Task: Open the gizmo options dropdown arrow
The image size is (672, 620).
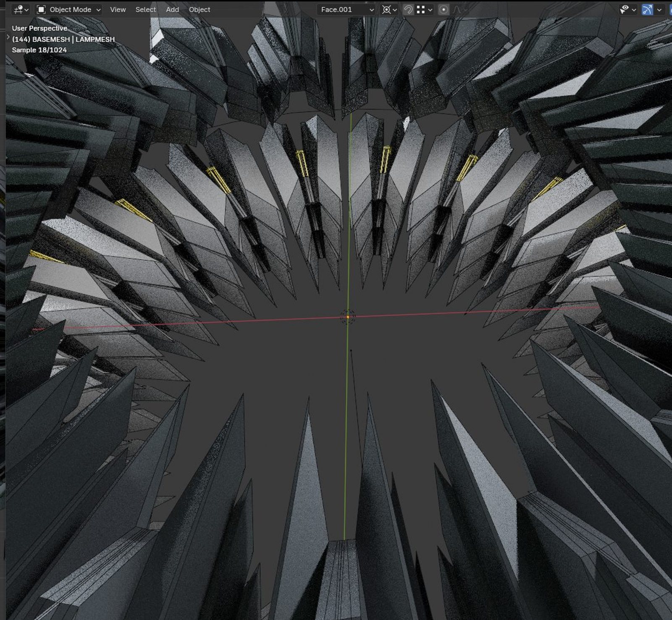Action: [659, 9]
